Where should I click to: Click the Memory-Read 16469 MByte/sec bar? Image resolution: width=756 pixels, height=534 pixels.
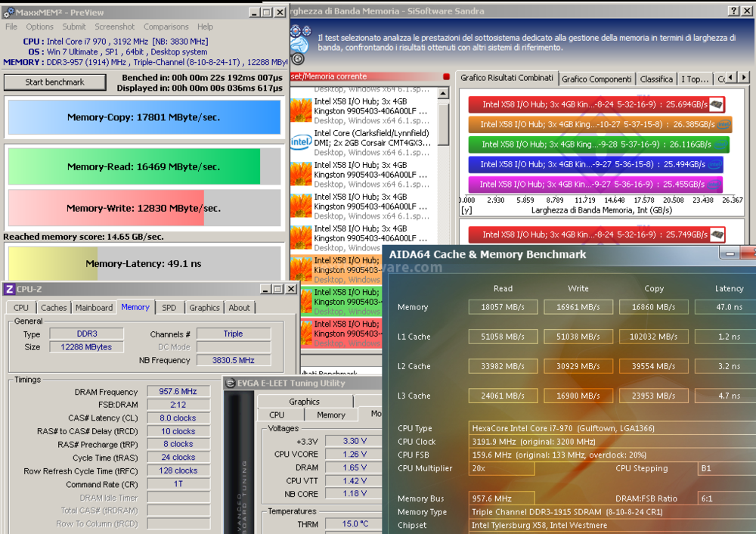click(144, 166)
